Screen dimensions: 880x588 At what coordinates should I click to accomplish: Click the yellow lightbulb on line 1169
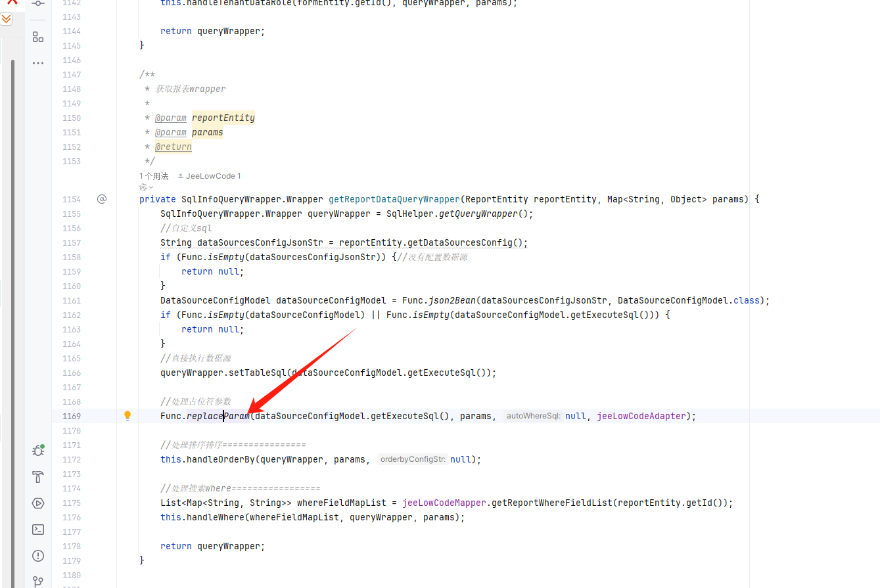(127, 415)
